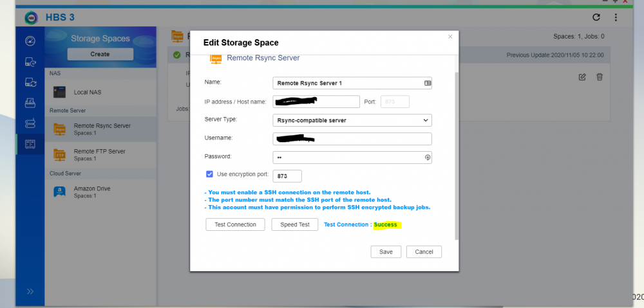The image size is (644, 308).
Task: Click the Storage Spaces panel heading
Action: click(x=100, y=39)
